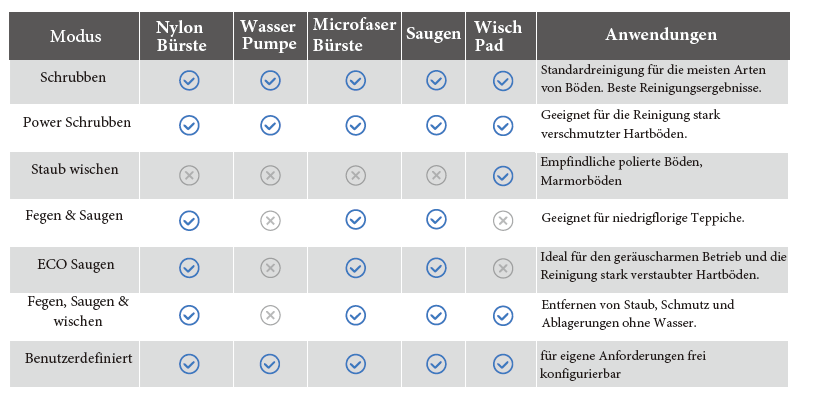Click the Fegen, Saugen & wischen Wasser Pumpe X
Screen dimensions: 817x409
pos(270,315)
